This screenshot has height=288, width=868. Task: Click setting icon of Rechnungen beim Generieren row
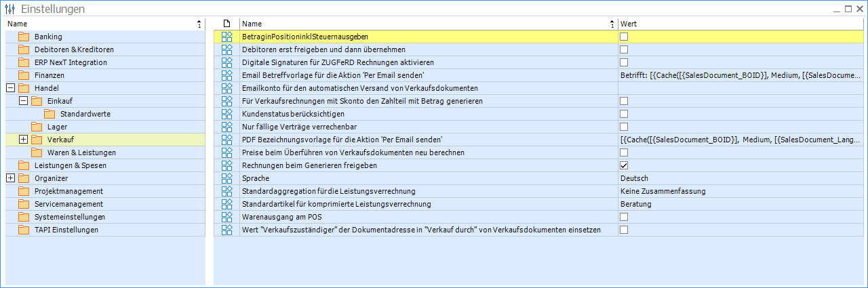227,165
